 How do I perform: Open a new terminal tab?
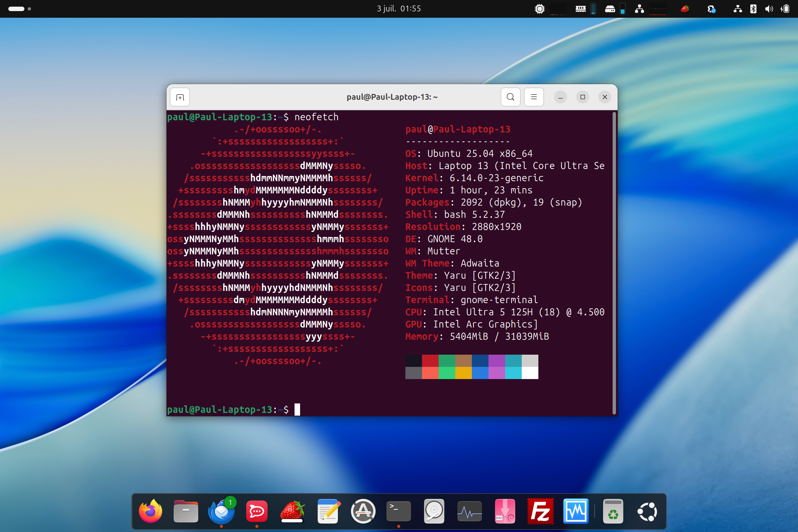180,97
